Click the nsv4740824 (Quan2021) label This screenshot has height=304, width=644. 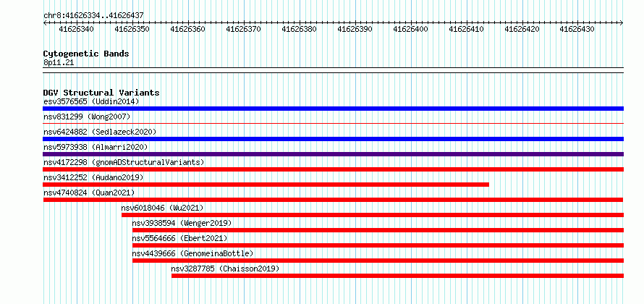(x=89, y=193)
